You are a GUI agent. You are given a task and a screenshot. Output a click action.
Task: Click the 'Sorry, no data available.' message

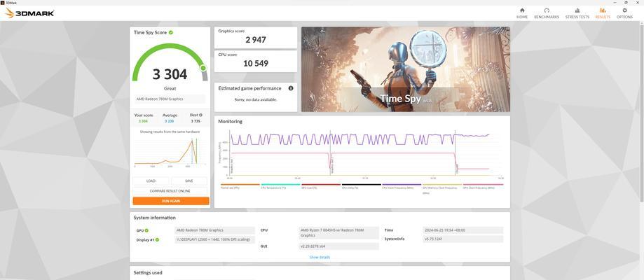[x=256, y=100]
